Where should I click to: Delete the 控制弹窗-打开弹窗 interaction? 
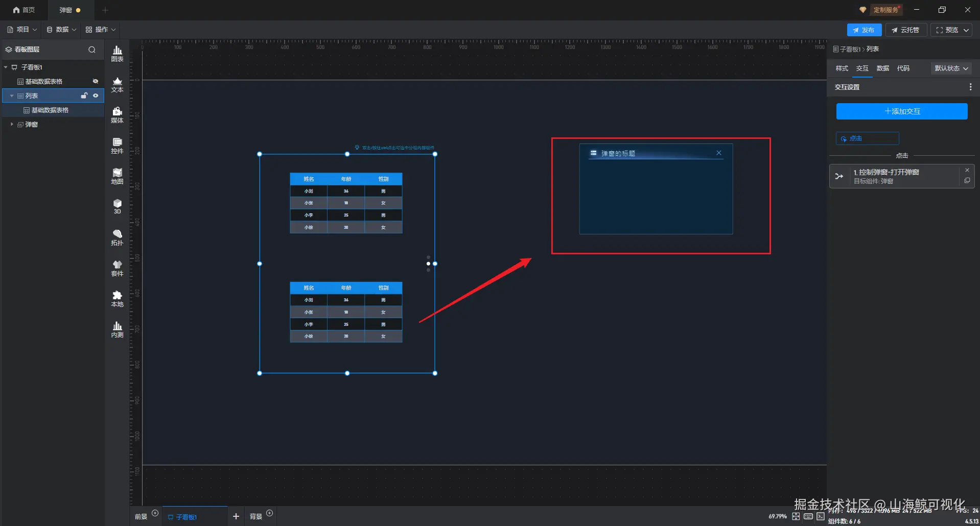point(967,171)
